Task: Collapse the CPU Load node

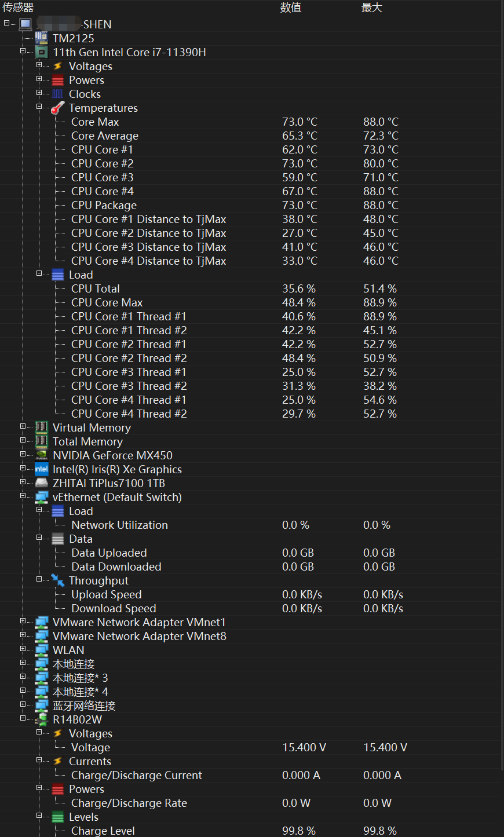Action: [39, 273]
